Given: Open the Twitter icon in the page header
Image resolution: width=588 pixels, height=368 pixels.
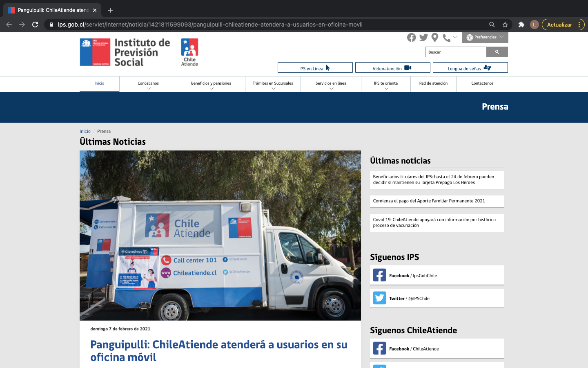Looking at the screenshot, I should (x=423, y=38).
